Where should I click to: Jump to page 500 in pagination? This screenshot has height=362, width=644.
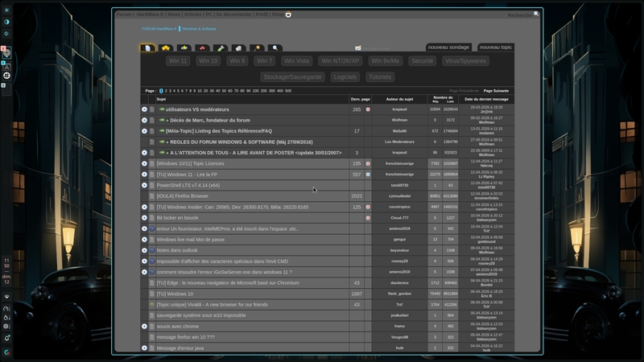(x=287, y=91)
